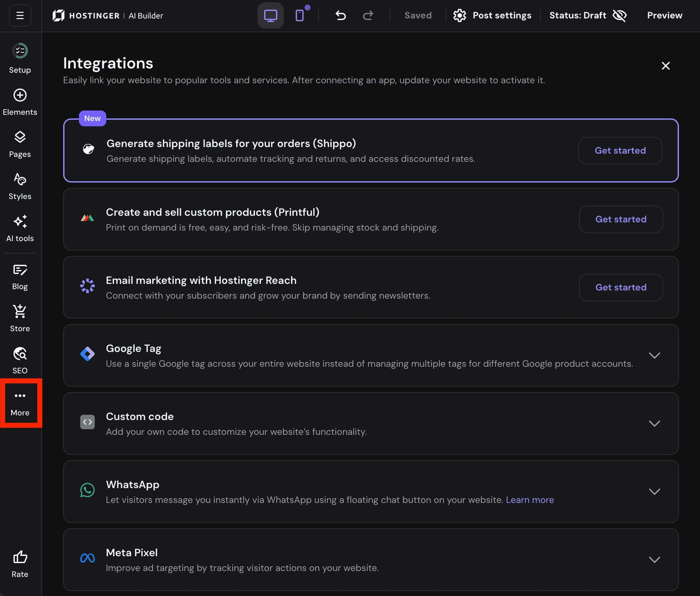The height and width of the screenshot is (596, 700).
Task: Undo the last change
Action: [340, 15]
